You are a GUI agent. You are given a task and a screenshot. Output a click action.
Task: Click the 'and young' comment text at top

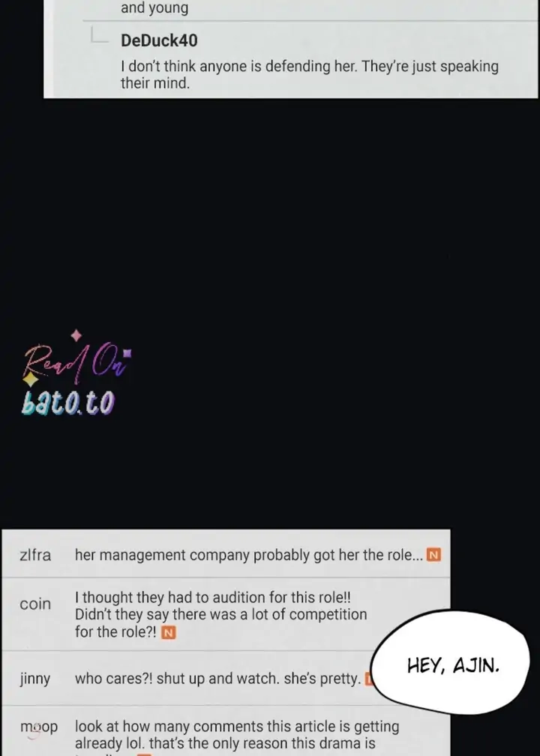(x=154, y=7)
